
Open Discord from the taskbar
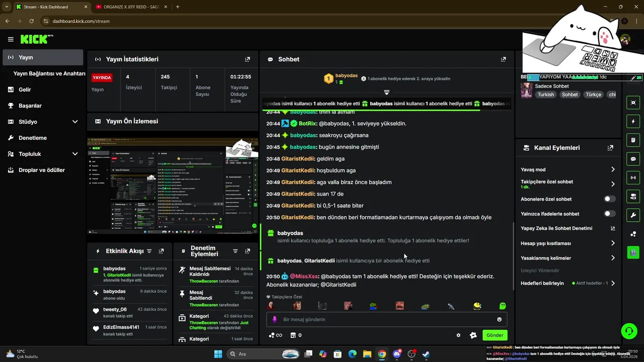click(396, 354)
